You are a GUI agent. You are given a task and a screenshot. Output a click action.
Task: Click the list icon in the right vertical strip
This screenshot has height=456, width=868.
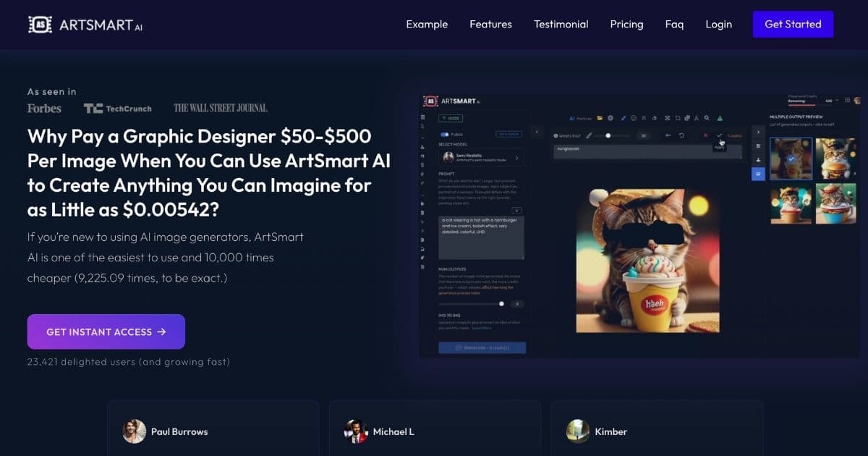[758, 145]
